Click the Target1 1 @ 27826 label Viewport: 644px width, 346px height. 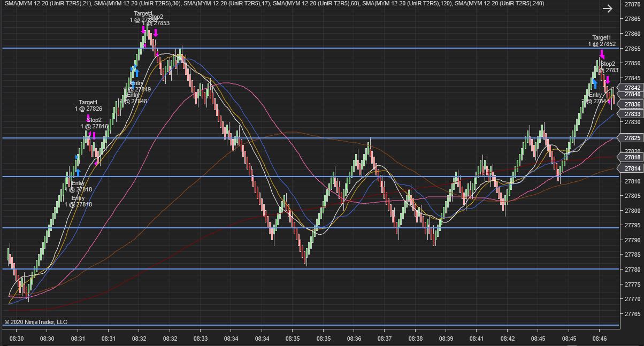coord(88,105)
